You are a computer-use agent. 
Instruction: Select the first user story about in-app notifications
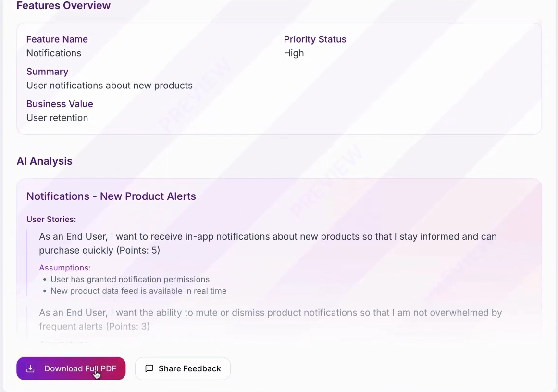tap(268, 243)
